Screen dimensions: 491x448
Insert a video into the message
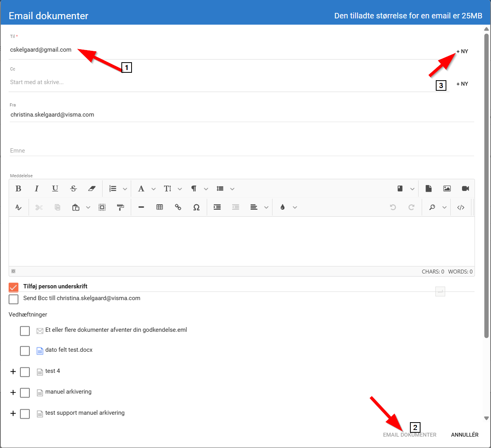pyautogui.click(x=466, y=189)
